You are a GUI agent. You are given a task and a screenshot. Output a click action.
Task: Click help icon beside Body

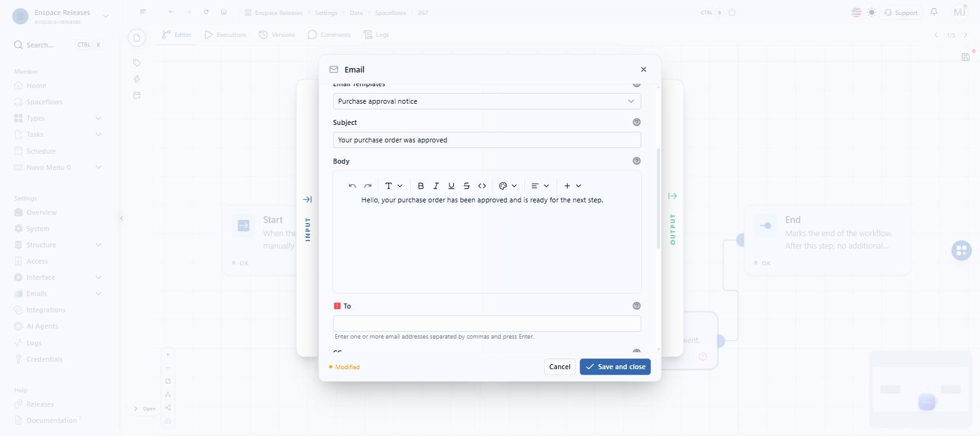637,161
